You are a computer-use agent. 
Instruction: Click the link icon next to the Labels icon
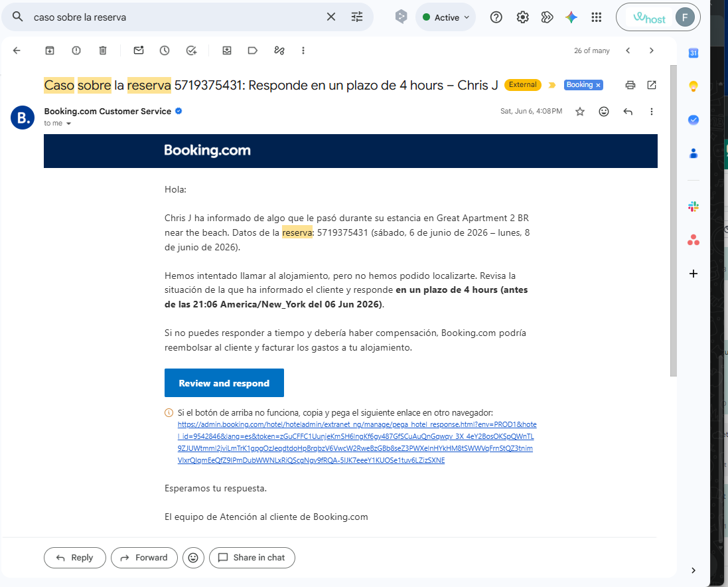(x=279, y=50)
